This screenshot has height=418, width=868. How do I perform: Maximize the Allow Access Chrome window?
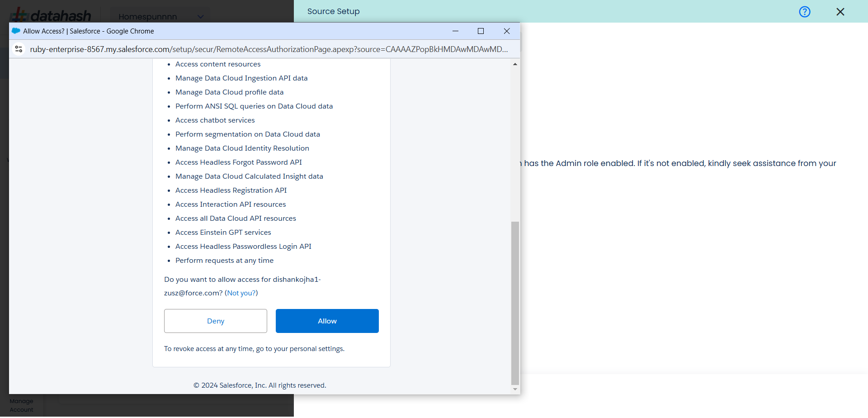pos(481,31)
